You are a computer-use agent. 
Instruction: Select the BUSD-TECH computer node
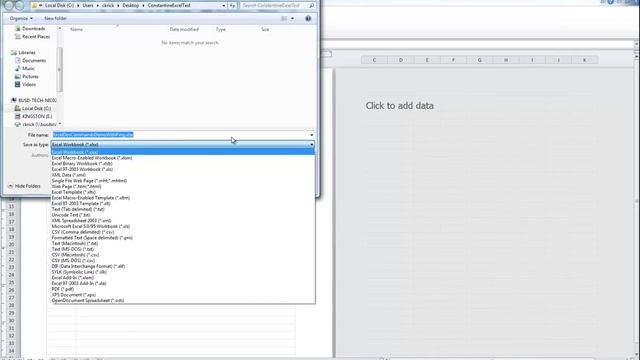(37, 100)
